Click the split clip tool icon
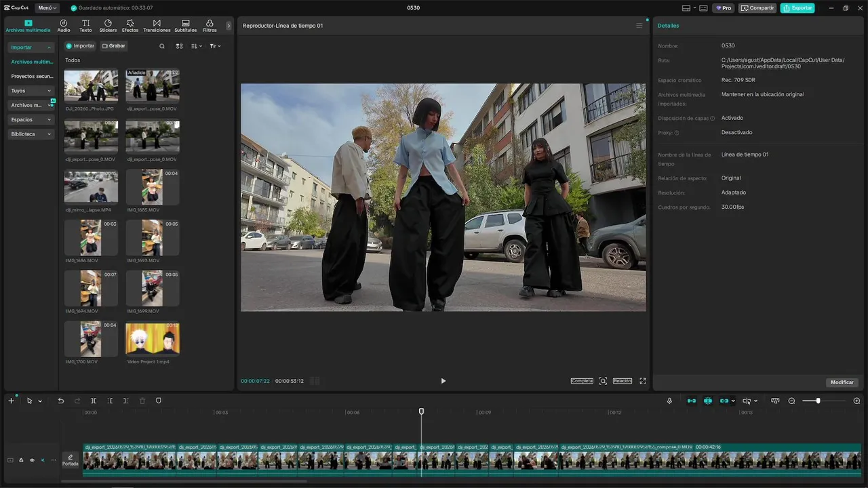The image size is (868, 488). 94,401
